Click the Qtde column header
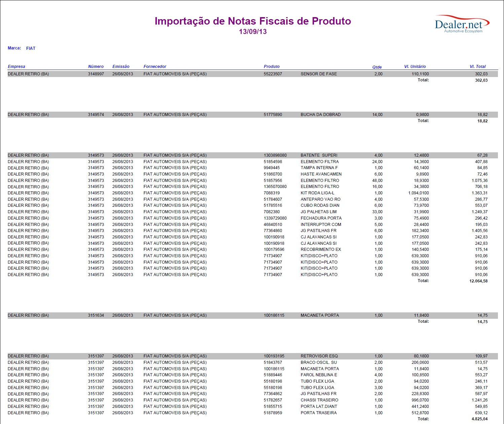This screenshot has height=424, width=504. pos(377,67)
